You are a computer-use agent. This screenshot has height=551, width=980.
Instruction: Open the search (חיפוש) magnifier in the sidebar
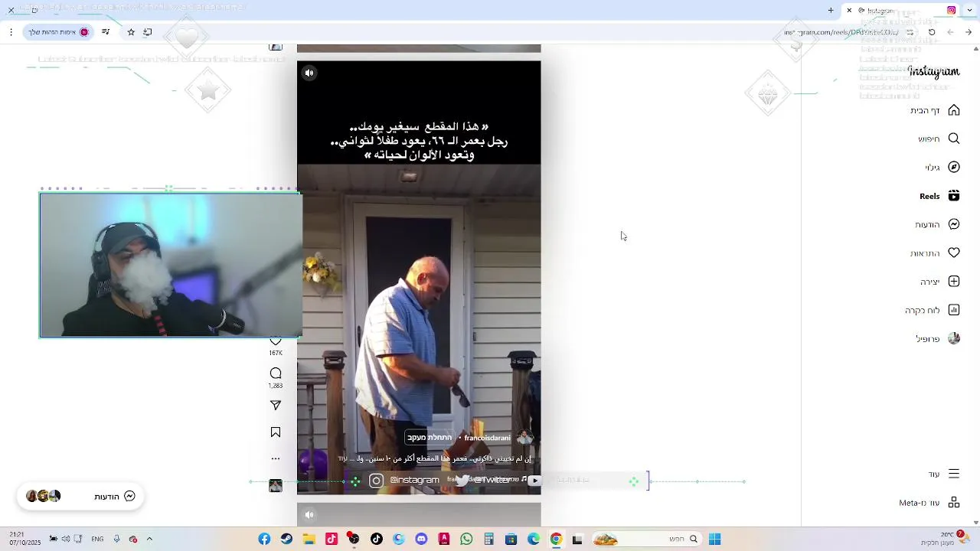pyautogui.click(x=954, y=139)
